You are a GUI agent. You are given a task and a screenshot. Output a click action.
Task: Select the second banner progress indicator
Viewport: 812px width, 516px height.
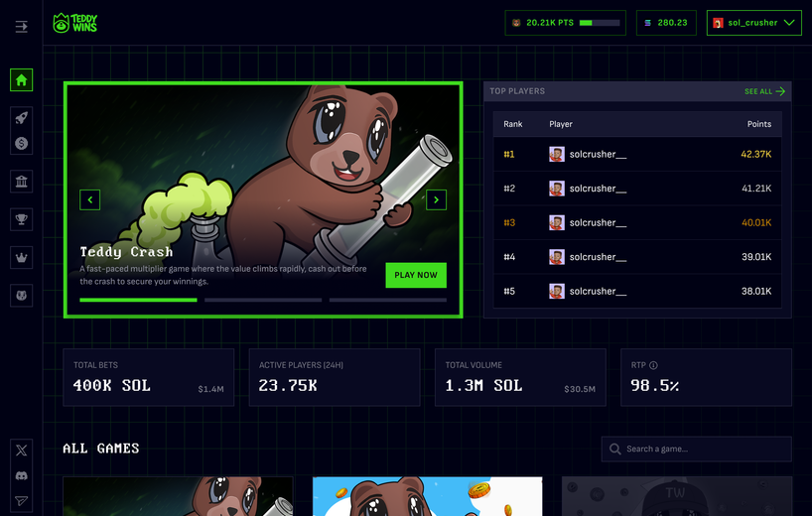[x=263, y=300]
